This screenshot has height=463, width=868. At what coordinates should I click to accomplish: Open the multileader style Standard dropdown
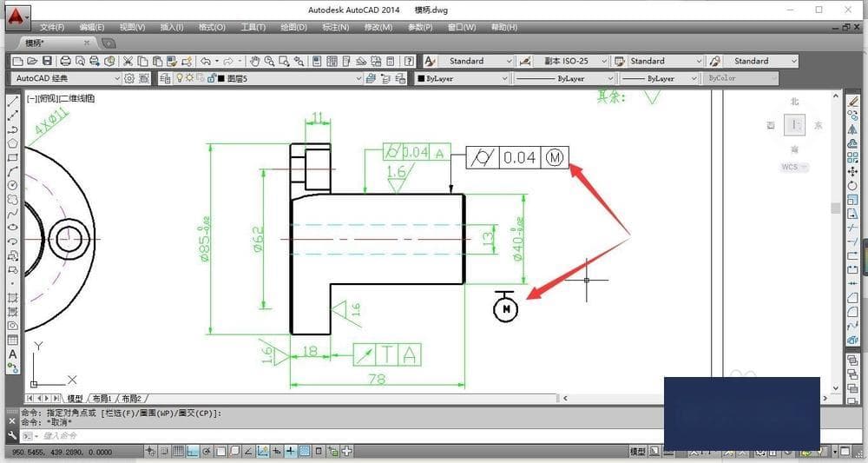tap(761, 61)
